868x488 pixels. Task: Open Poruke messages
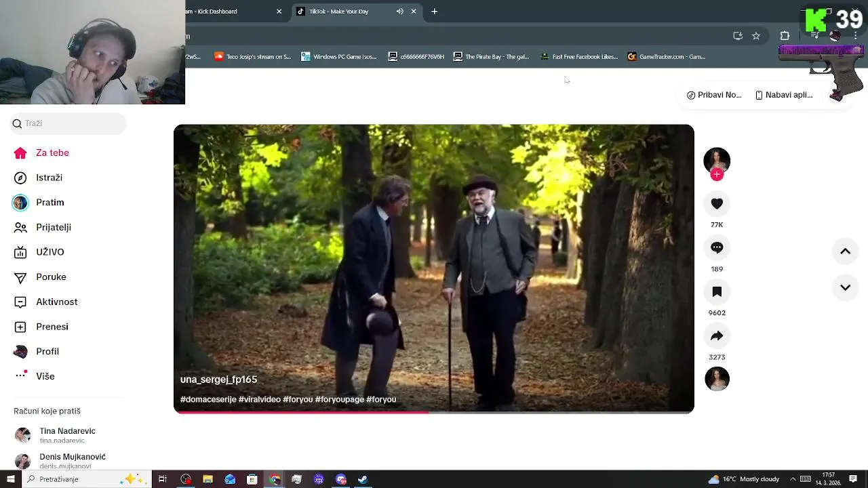[x=41, y=277]
